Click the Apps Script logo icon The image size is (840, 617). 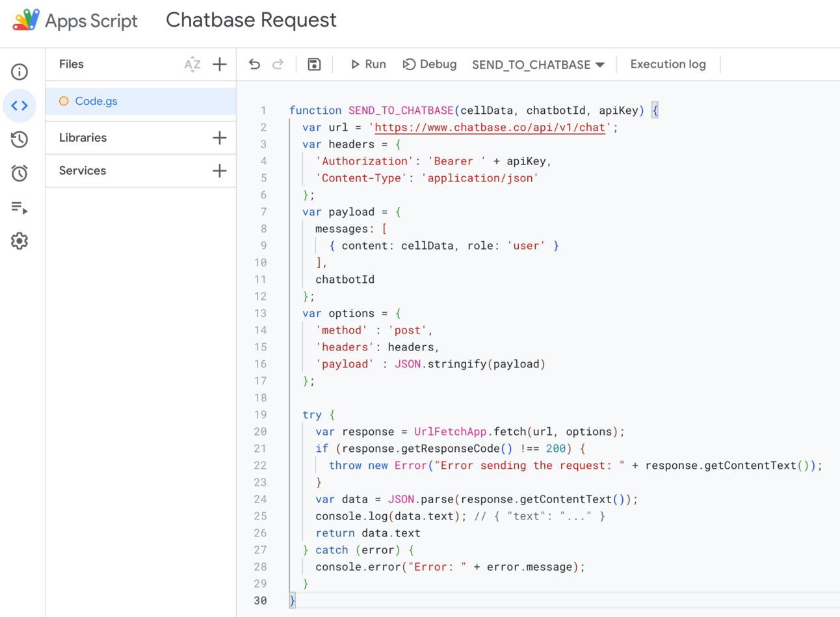click(26, 20)
